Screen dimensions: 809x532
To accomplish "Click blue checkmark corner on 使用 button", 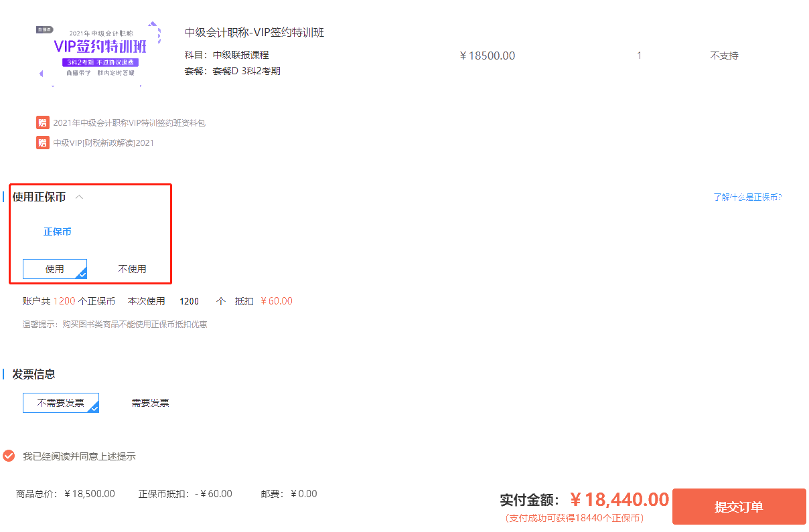I will click(x=82, y=274).
